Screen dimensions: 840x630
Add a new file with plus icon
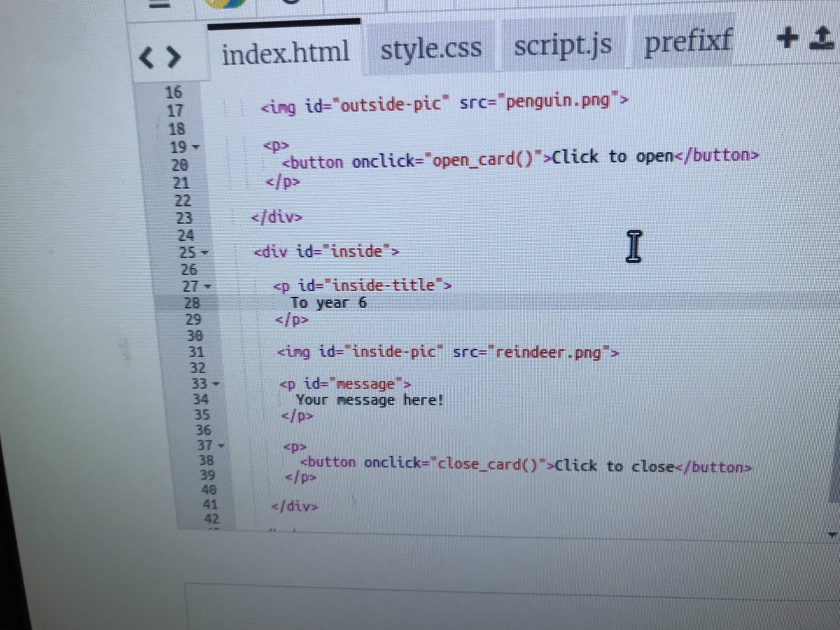coord(787,38)
